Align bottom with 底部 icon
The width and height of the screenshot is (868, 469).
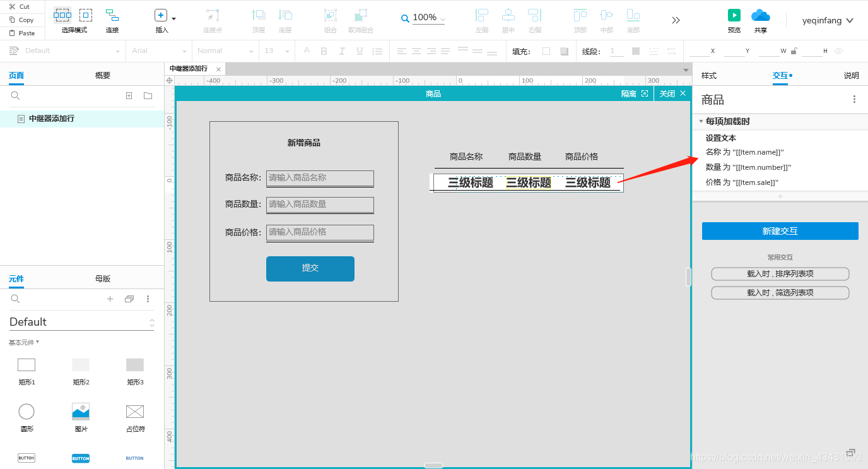point(633,15)
